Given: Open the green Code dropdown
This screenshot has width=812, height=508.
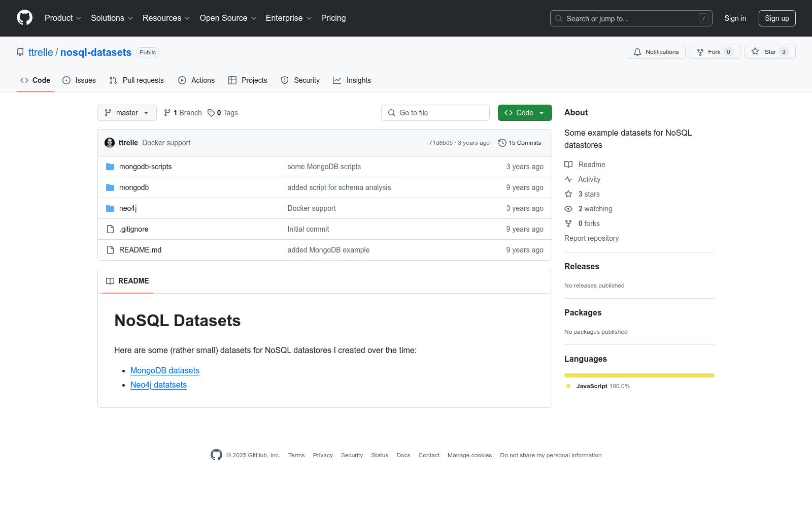Looking at the screenshot, I should click(525, 113).
